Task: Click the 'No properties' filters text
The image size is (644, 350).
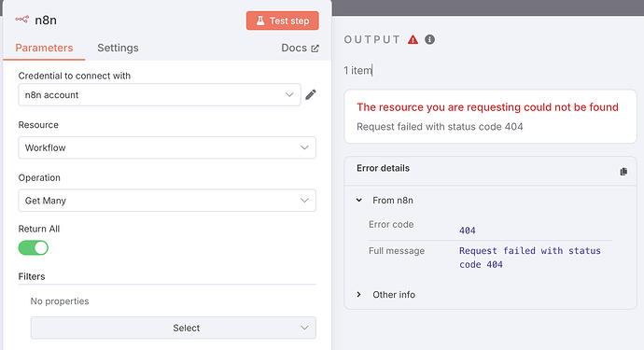Action: point(60,301)
